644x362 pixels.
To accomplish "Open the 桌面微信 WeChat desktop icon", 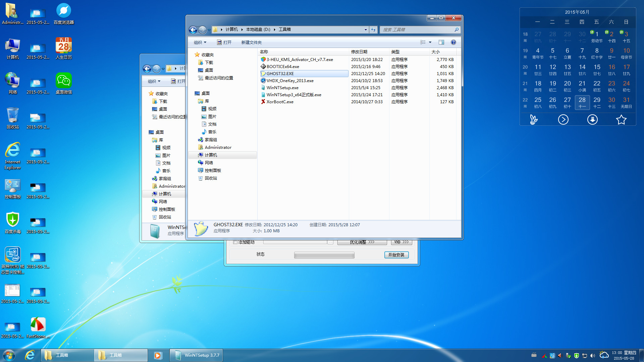I will [63, 83].
